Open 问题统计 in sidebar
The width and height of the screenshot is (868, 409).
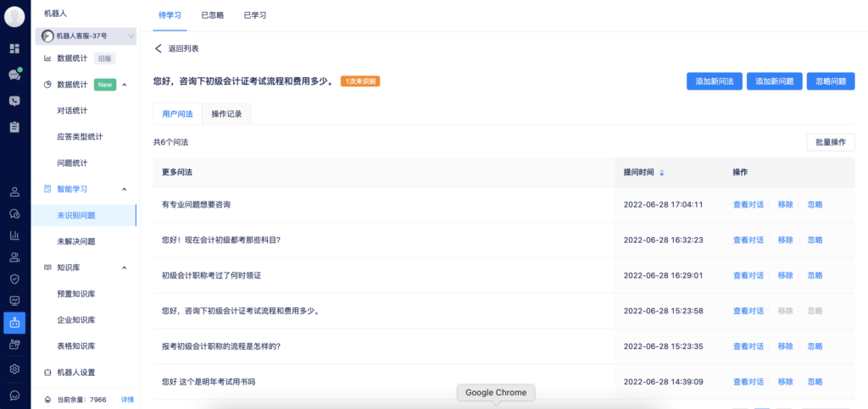coord(72,163)
